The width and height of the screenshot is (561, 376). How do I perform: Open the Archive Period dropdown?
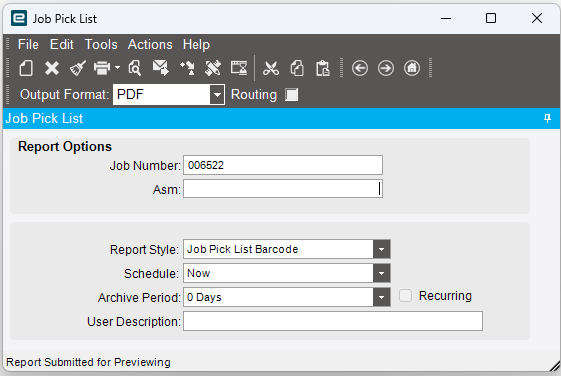[x=381, y=297]
